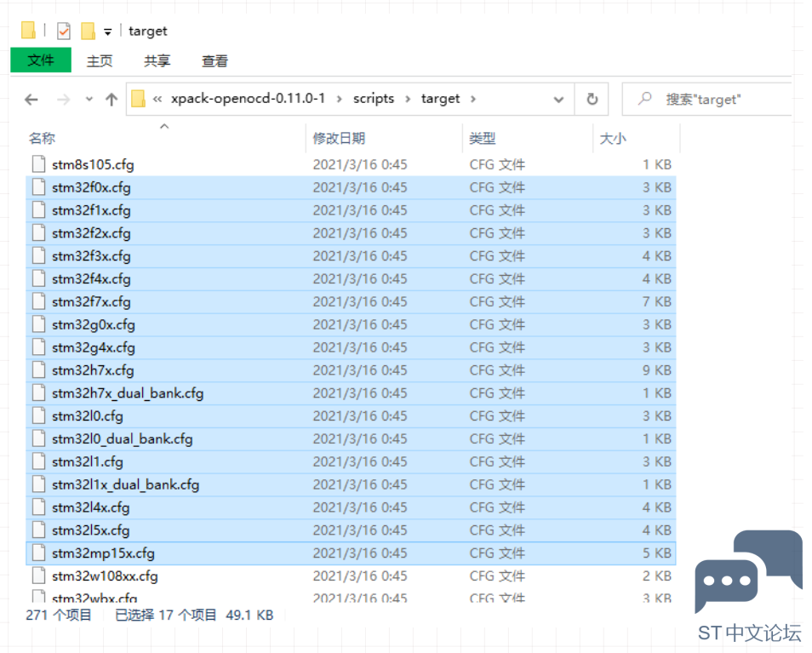This screenshot has width=812, height=653.
Task: Expand the hidden path chevron in address bar
Action: [x=157, y=99]
